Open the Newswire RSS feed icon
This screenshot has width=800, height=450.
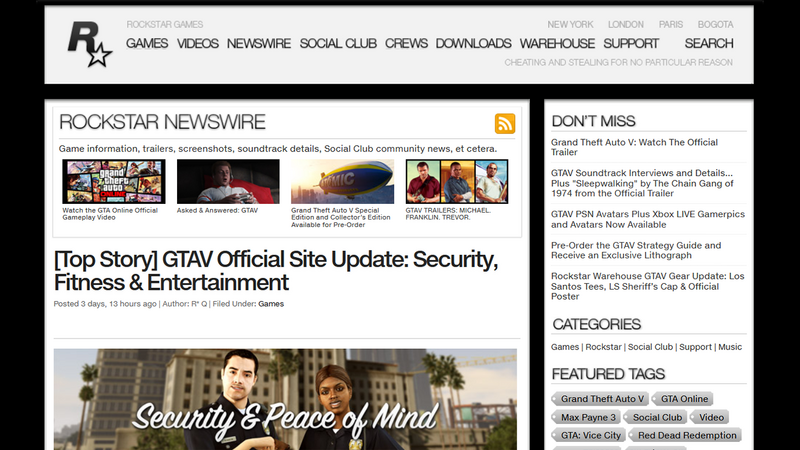pyautogui.click(x=505, y=123)
